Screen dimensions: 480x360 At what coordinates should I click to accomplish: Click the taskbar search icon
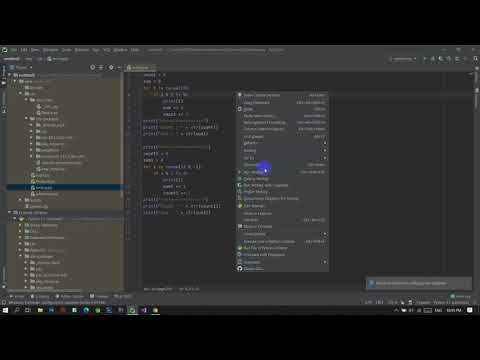point(17,310)
